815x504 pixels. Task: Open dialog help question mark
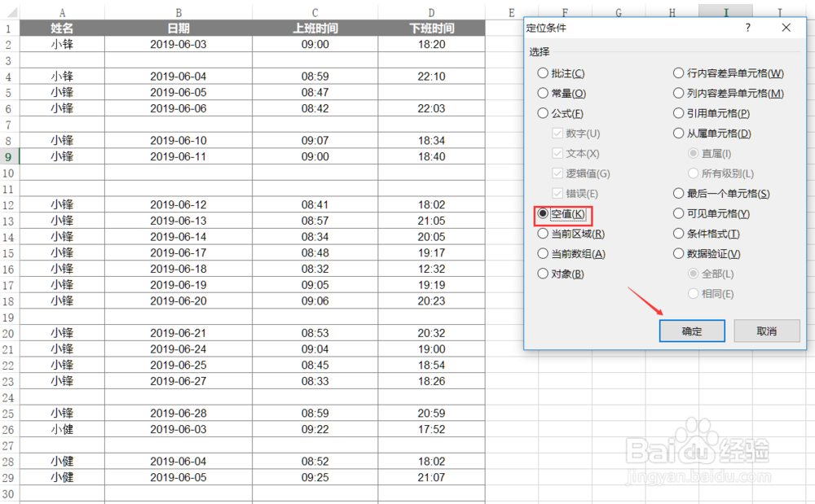748,28
